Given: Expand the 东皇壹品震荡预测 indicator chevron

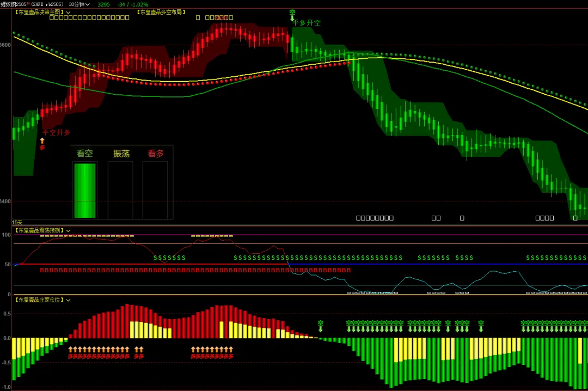Looking at the screenshot, I should (68, 231).
